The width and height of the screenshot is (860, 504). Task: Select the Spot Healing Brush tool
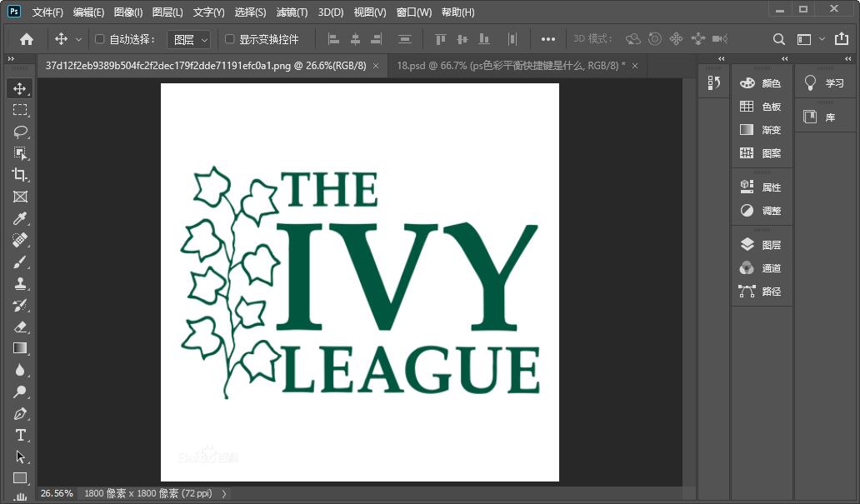pyautogui.click(x=20, y=240)
